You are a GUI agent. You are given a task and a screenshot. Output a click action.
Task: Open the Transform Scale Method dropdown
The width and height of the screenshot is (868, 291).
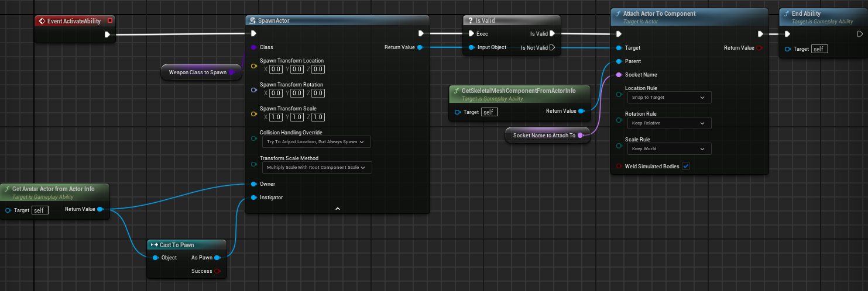[316, 168]
